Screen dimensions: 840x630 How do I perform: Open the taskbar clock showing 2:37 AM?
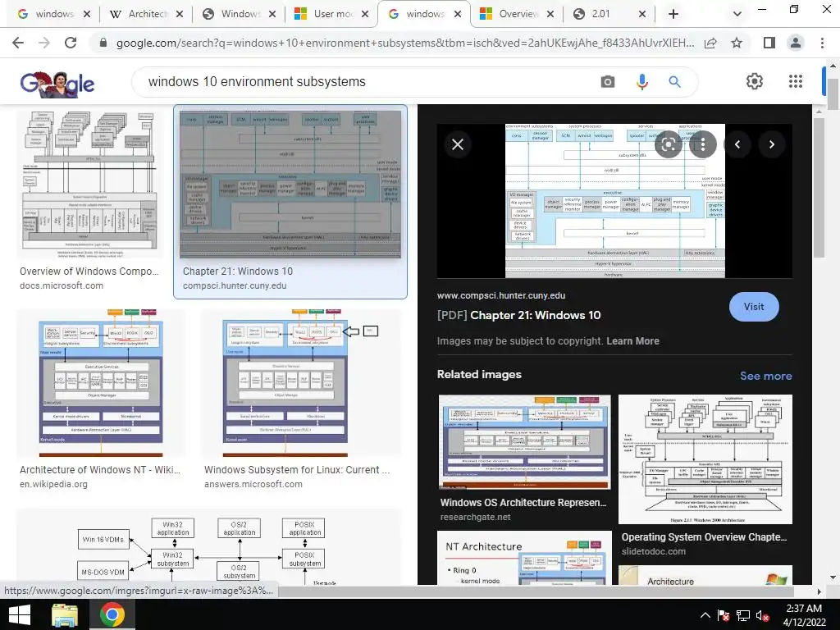(804, 615)
